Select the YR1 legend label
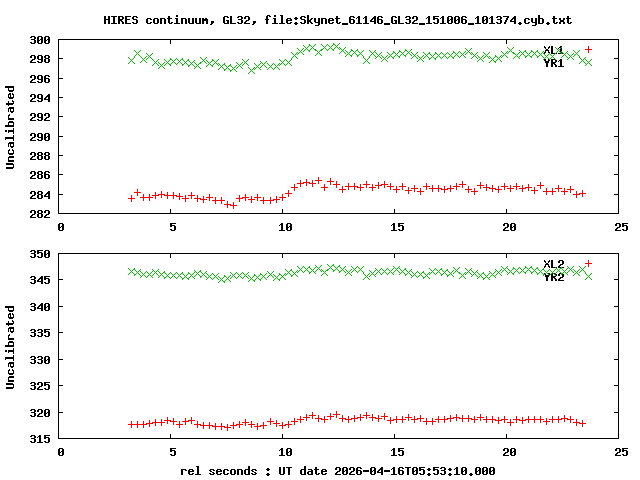This screenshot has height=480, width=640. (553, 63)
